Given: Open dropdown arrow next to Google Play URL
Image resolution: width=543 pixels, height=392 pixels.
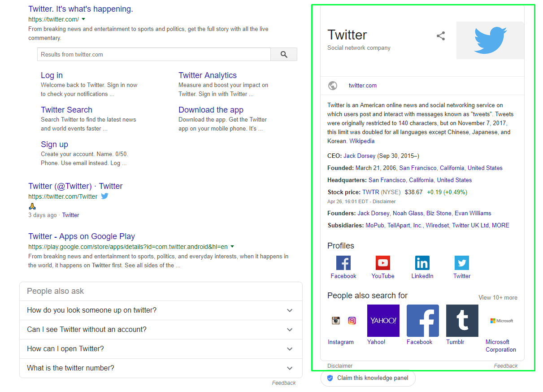Looking at the screenshot, I should coord(232,247).
